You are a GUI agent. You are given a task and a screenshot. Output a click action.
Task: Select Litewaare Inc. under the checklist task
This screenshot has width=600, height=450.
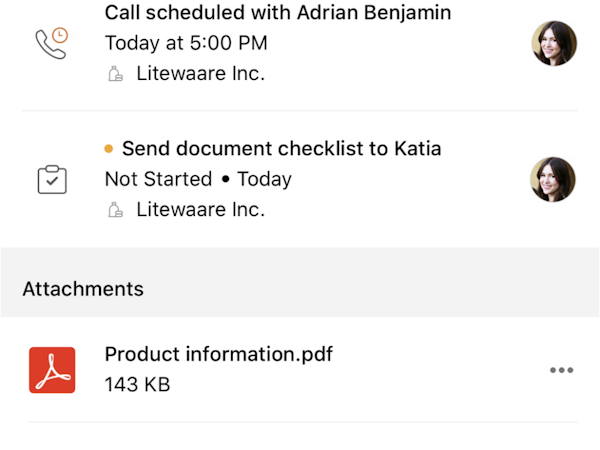point(200,209)
